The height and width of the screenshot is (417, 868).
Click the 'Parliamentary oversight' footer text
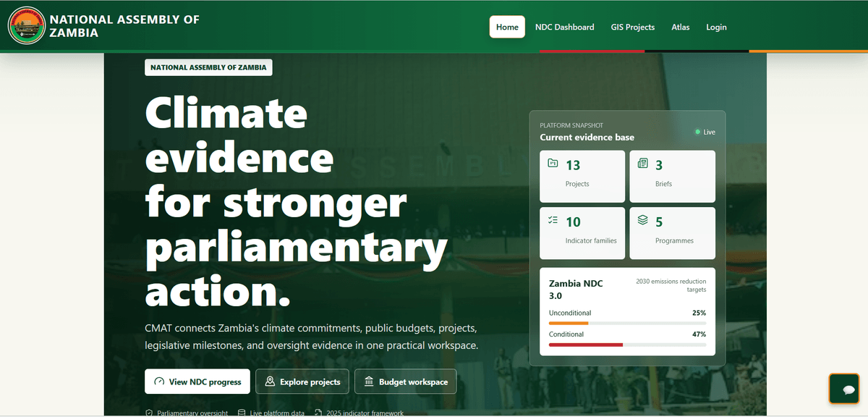tap(192, 413)
